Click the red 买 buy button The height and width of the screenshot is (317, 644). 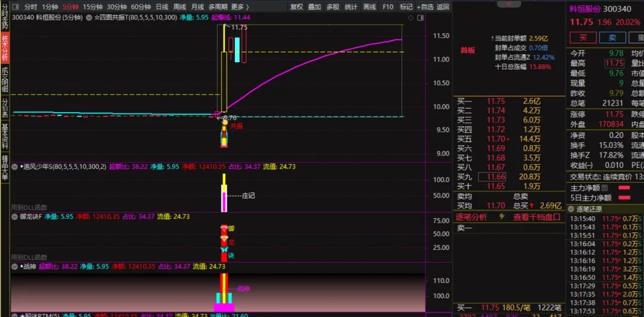pos(583,38)
